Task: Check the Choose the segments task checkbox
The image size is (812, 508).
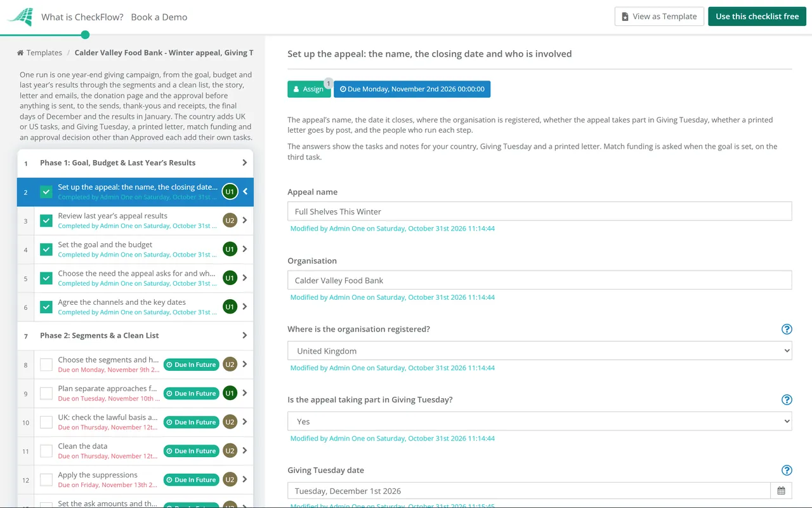Action: pos(46,364)
